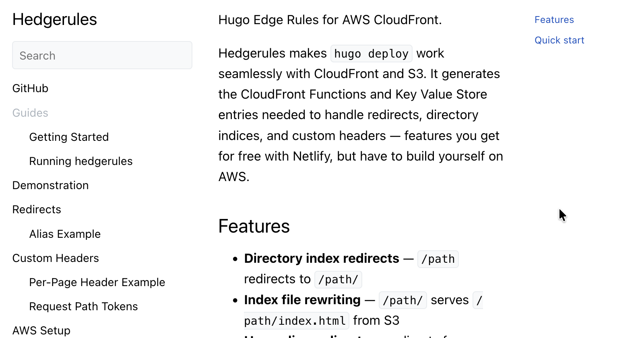Screen dimensions: 644x338
Task: Jump to Features via the table of contents
Action: [554, 19]
